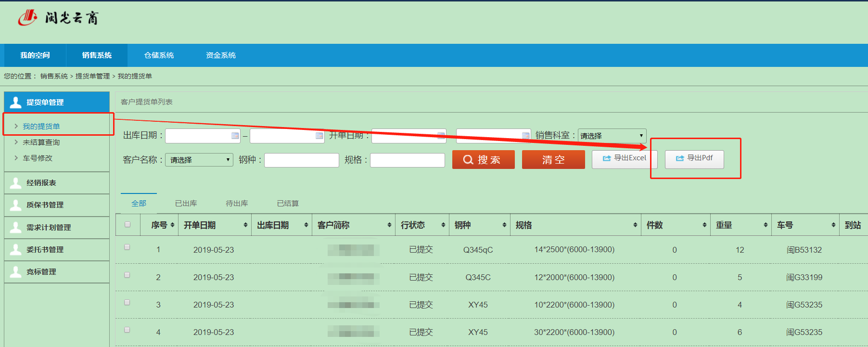Open calendar picker for 开单日期 start date

(x=441, y=136)
